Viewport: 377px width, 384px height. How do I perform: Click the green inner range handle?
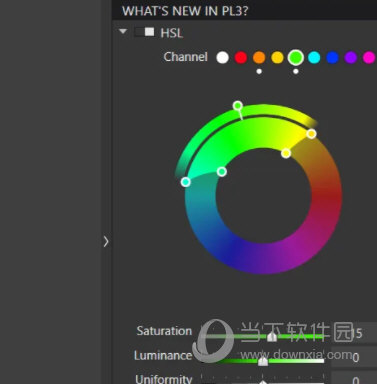(222, 172)
